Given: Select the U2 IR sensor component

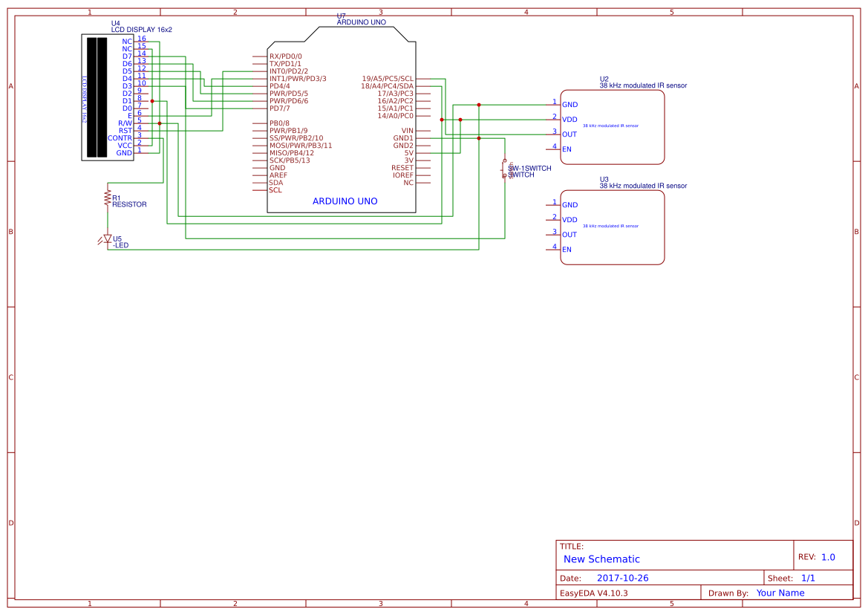Looking at the screenshot, I should (x=612, y=126).
